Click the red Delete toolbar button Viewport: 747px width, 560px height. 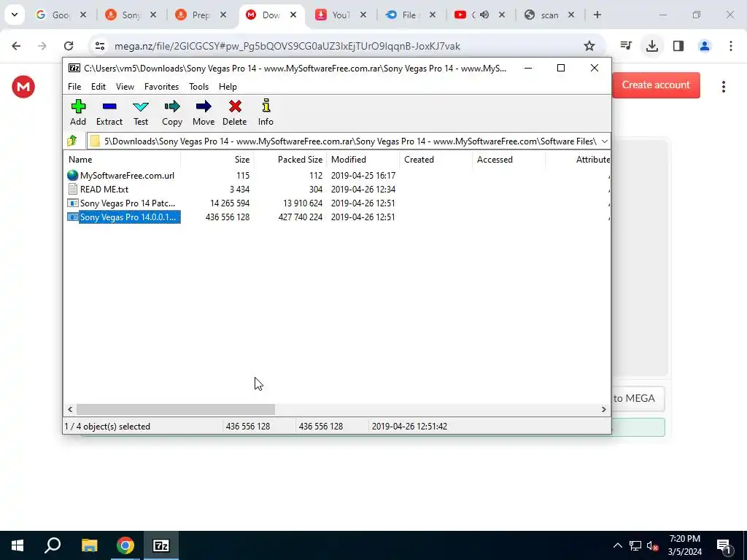pyautogui.click(x=235, y=112)
